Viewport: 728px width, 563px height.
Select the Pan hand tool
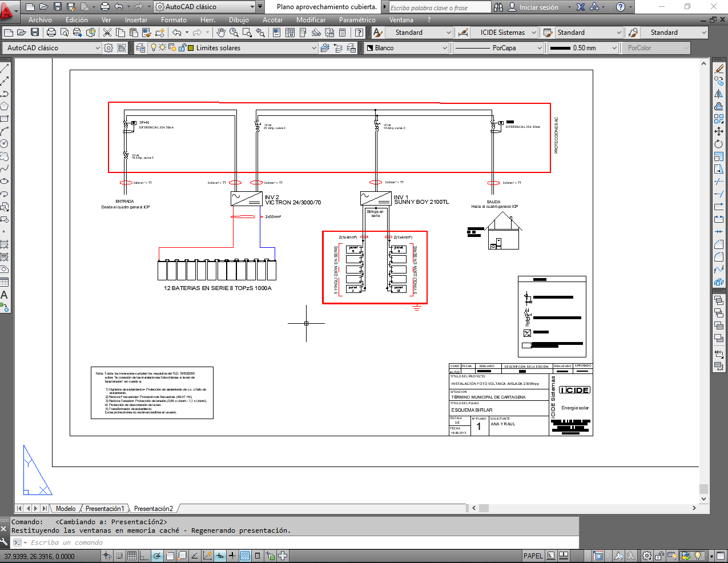click(221, 33)
